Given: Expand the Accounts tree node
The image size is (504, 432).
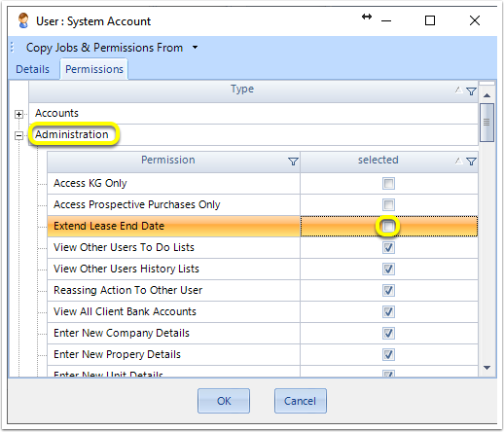Looking at the screenshot, I should [x=18, y=114].
